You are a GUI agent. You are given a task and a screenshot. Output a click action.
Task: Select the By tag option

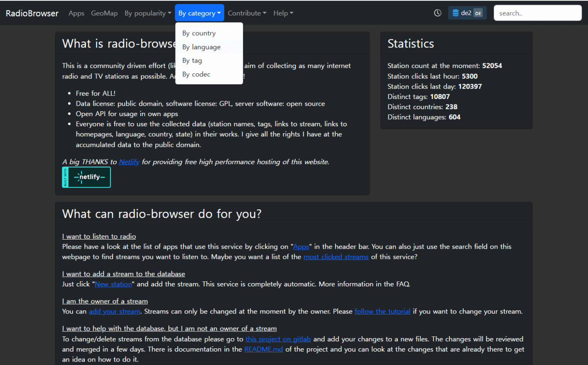(192, 60)
